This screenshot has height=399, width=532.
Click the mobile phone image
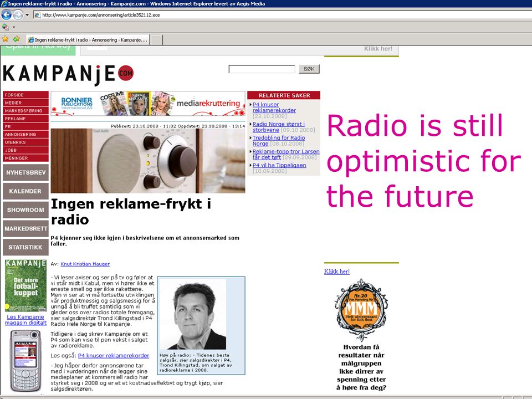coord(25,361)
